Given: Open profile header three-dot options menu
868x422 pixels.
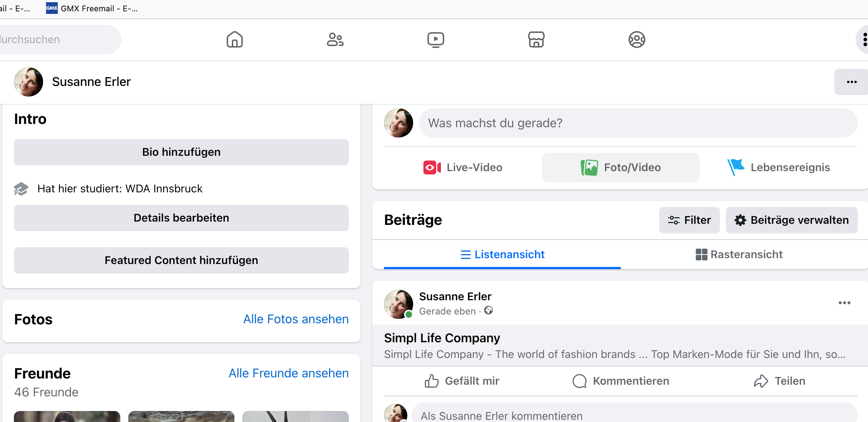Looking at the screenshot, I should pos(852,82).
